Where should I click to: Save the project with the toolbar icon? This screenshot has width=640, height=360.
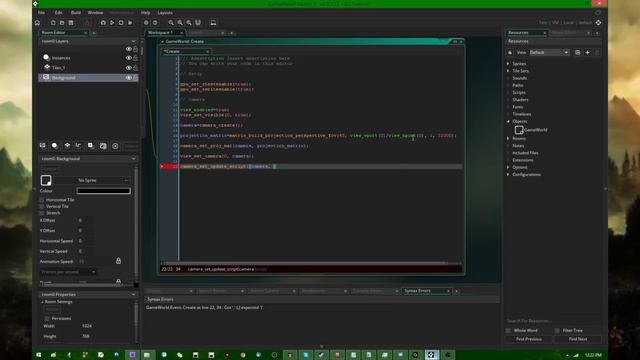click(71, 23)
